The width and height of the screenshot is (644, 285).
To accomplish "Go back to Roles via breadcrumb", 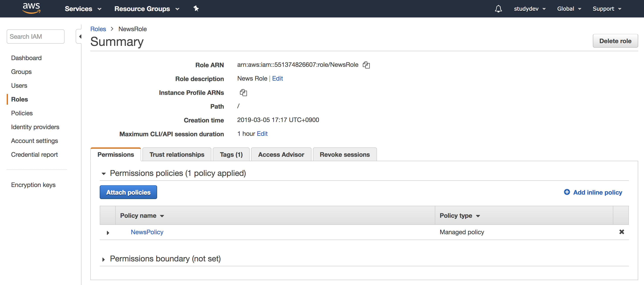I will [x=98, y=29].
